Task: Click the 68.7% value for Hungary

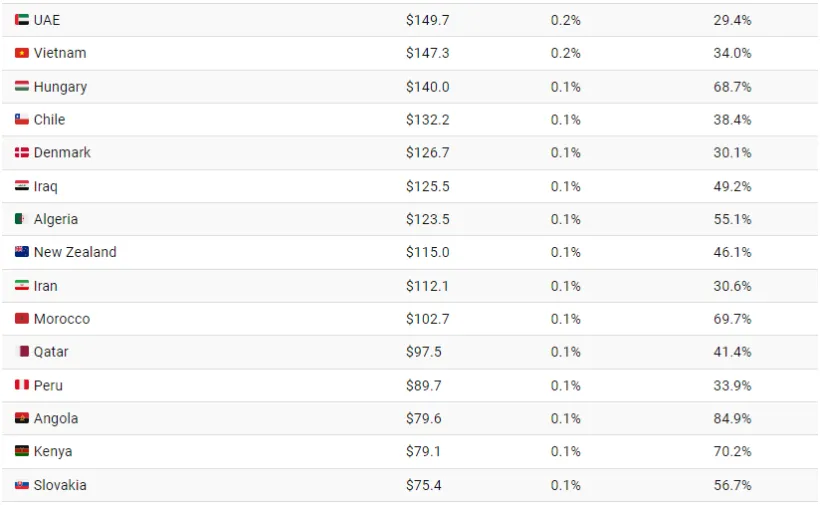Action: [732, 87]
